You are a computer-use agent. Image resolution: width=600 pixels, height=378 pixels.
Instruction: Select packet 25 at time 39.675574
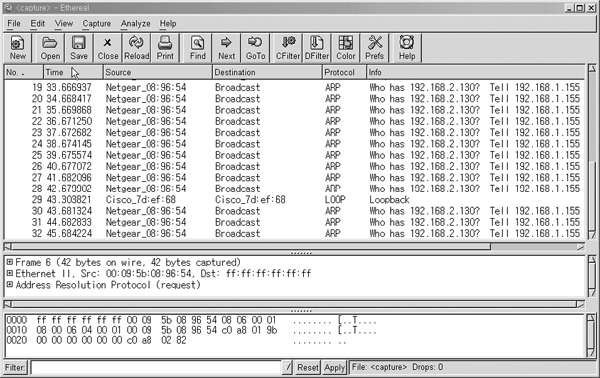click(x=295, y=155)
